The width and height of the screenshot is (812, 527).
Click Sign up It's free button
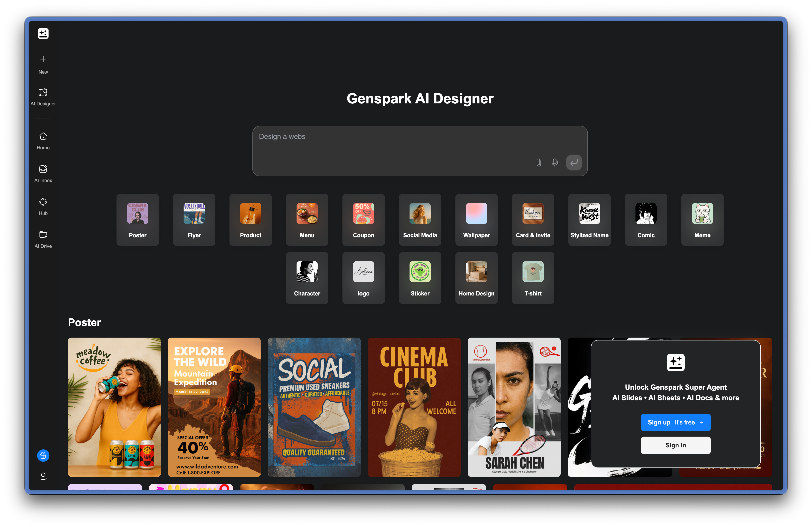[x=675, y=422]
